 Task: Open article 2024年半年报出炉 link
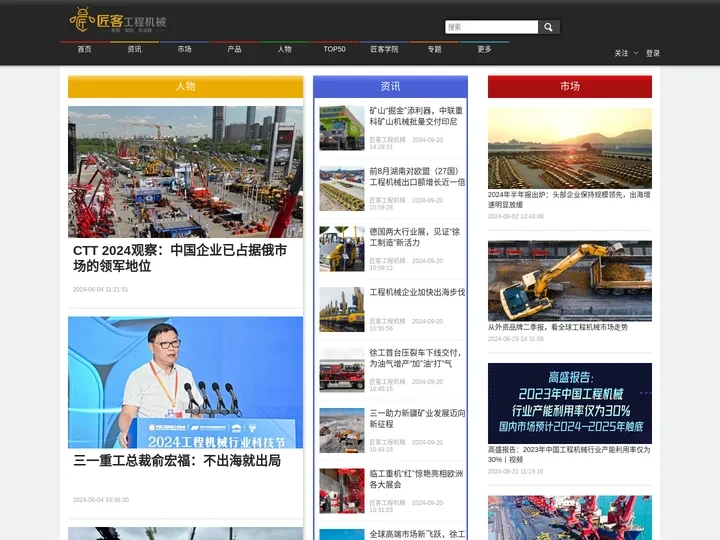pyautogui.click(x=569, y=199)
